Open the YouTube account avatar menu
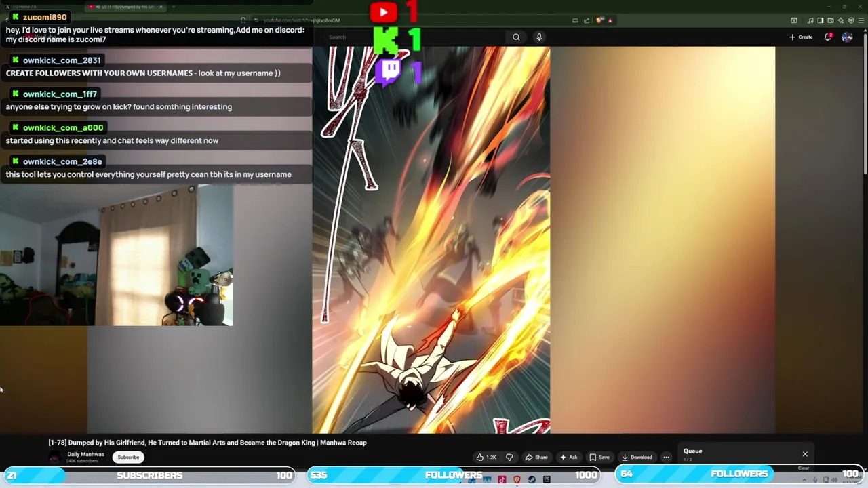 (x=847, y=37)
